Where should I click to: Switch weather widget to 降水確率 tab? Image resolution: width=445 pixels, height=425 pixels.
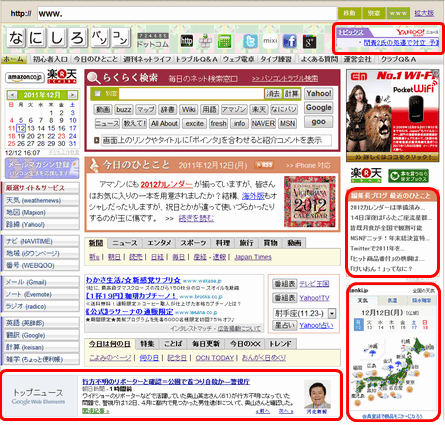tap(421, 301)
